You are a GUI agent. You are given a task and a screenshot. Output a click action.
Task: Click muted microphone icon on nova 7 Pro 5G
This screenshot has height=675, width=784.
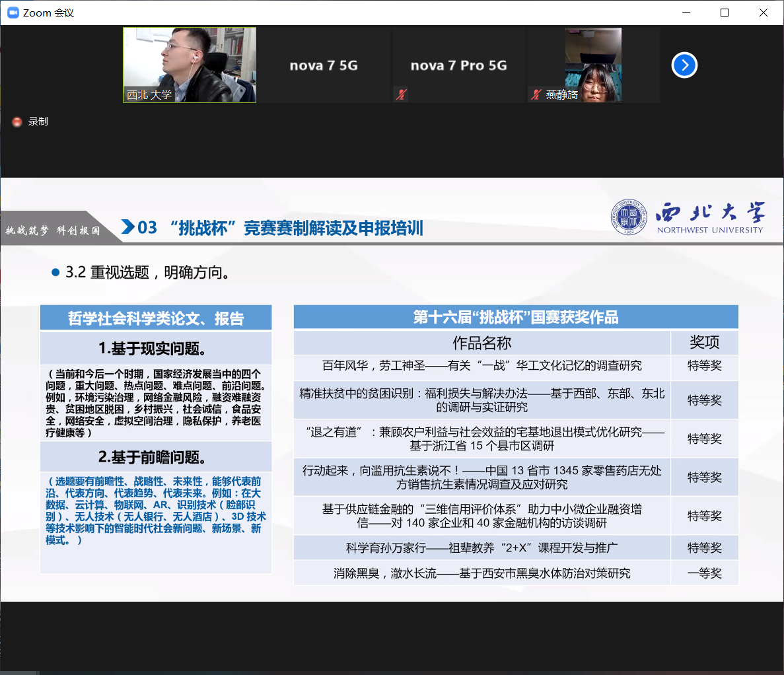[x=402, y=94]
